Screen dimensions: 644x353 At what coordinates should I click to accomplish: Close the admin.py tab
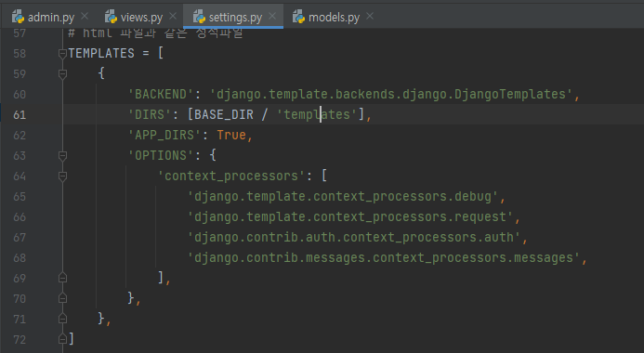pos(85,16)
